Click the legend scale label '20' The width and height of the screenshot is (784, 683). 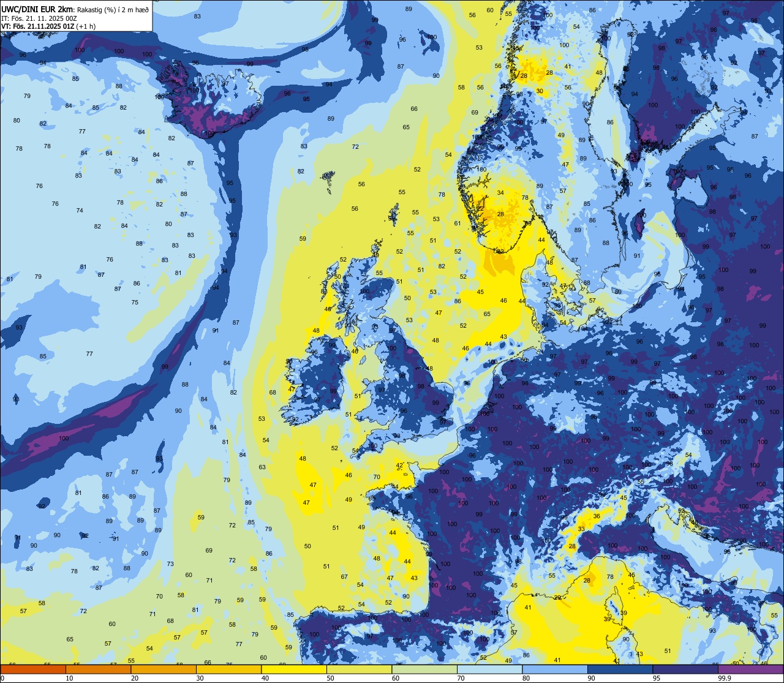point(135,678)
